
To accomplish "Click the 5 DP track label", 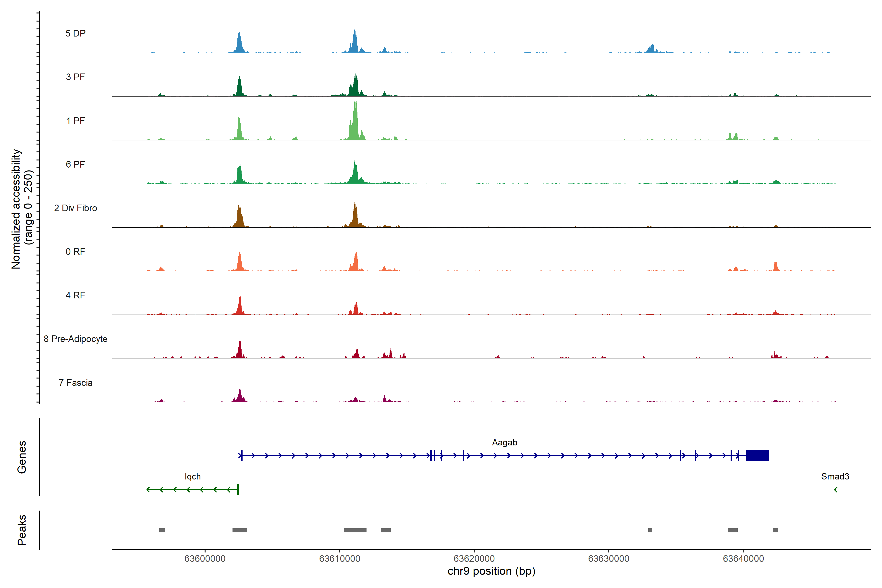I will pos(75,33).
